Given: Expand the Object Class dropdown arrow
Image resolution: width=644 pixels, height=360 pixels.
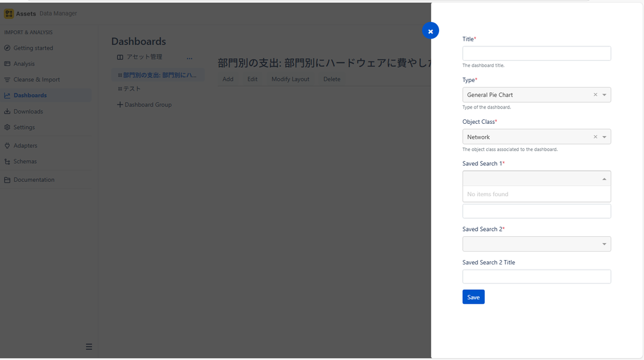Looking at the screenshot, I should 604,137.
